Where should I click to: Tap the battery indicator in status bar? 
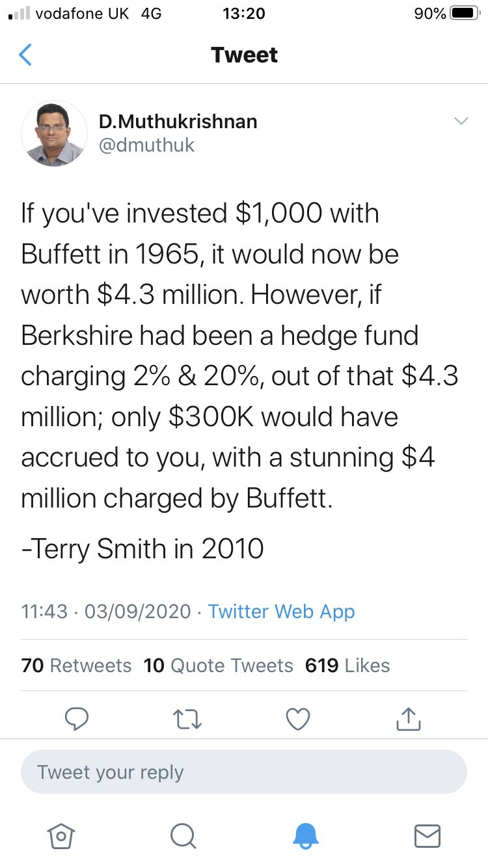tap(464, 13)
